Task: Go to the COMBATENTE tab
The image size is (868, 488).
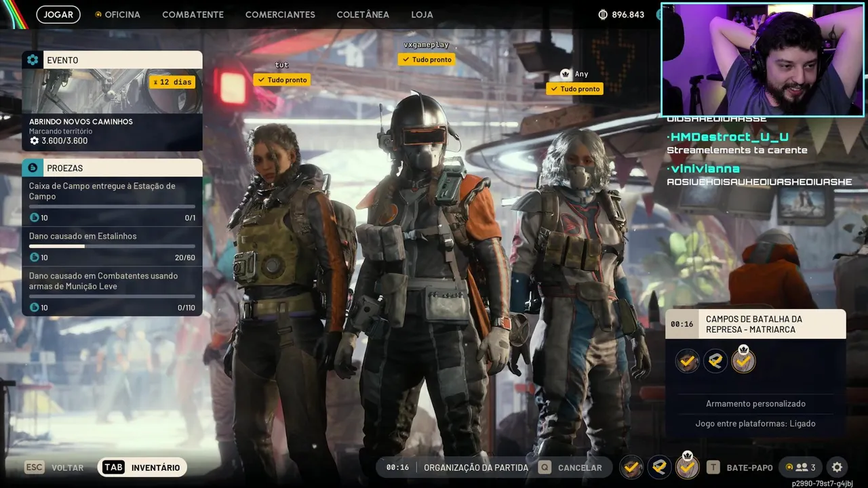Action: tap(193, 14)
